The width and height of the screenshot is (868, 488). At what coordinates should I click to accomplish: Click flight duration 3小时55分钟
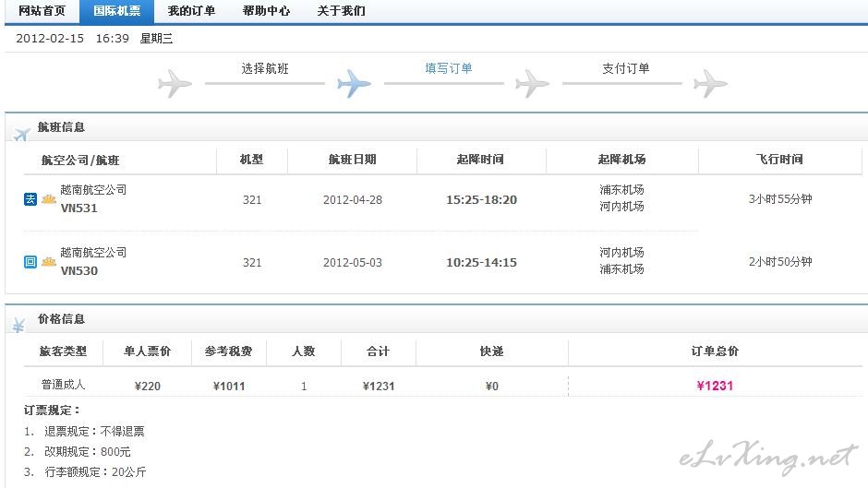pyautogui.click(x=780, y=199)
